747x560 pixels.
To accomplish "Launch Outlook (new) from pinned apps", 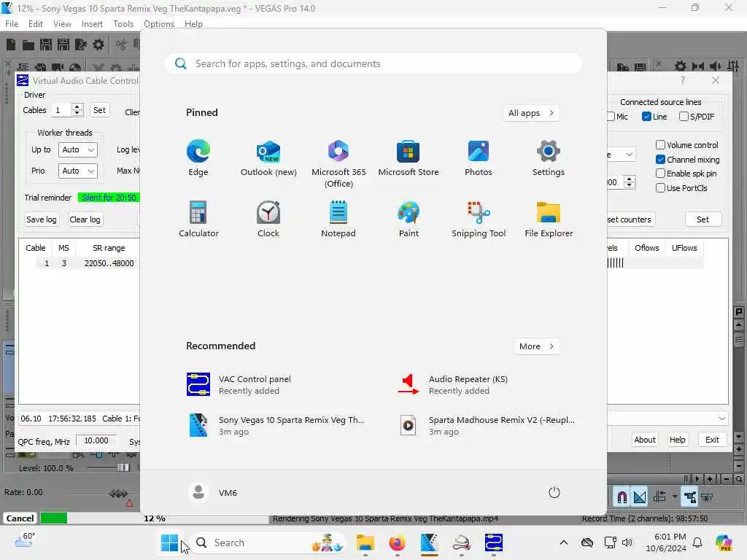I will pyautogui.click(x=268, y=158).
